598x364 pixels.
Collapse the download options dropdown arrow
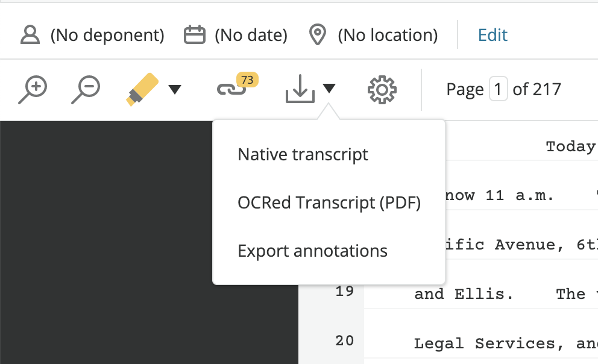coord(329,89)
